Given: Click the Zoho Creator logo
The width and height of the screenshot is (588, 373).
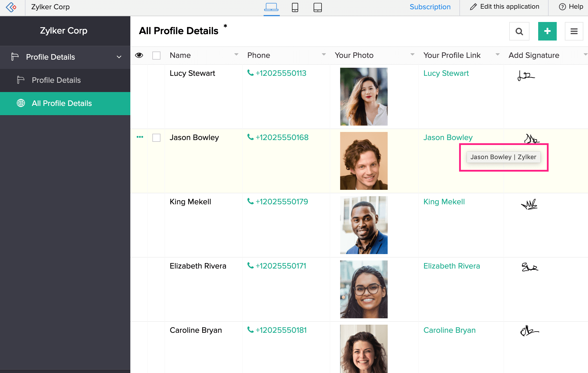Looking at the screenshot, I should click(11, 7).
